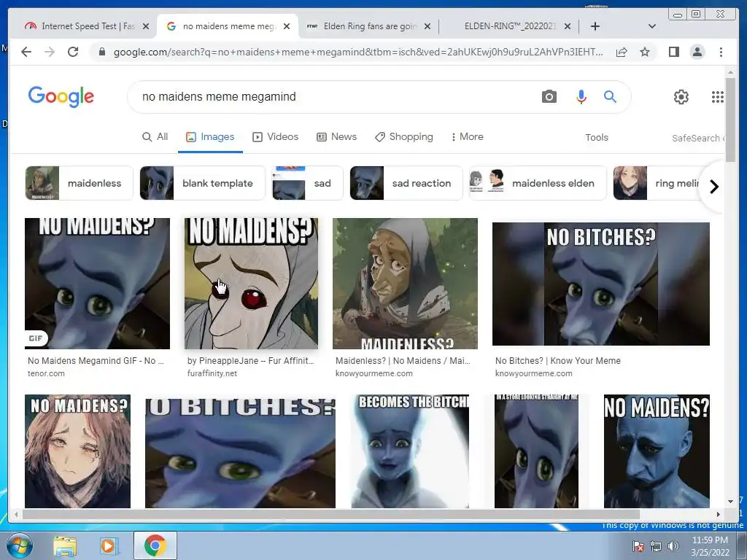The width and height of the screenshot is (747, 560).
Task: Show next suggestion chips with arrow
Action: tap(713, 187)
